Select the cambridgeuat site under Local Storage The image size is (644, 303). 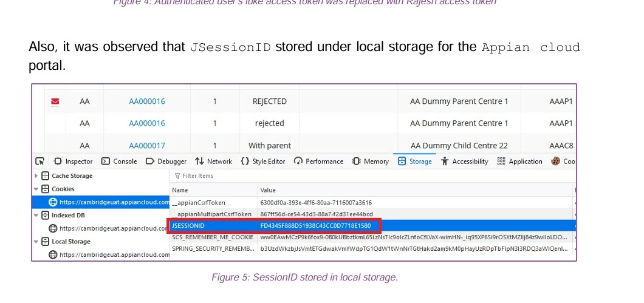[x=109, y=254]
